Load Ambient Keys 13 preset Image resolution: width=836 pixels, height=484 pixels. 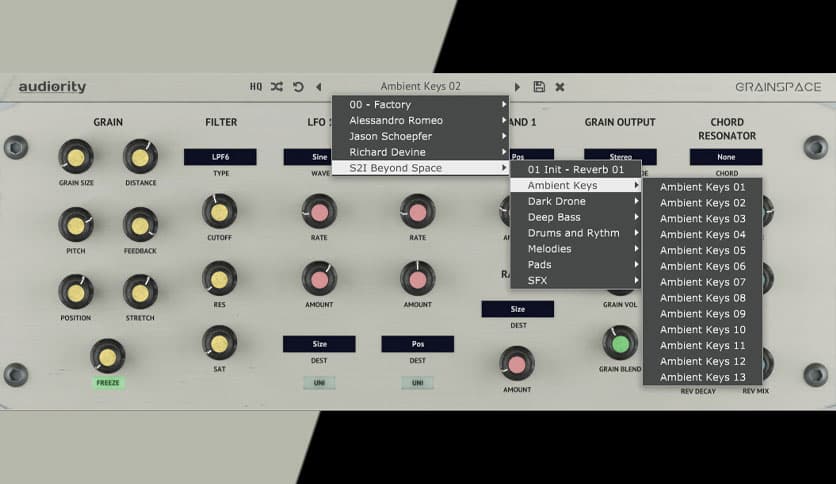(x=703, y=377)
